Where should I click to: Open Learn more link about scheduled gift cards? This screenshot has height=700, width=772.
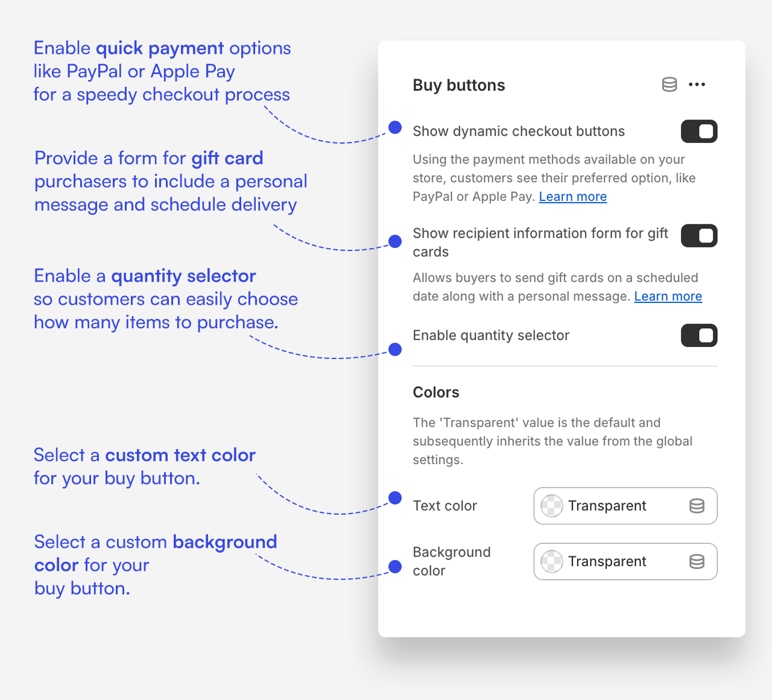pos(668,296)
